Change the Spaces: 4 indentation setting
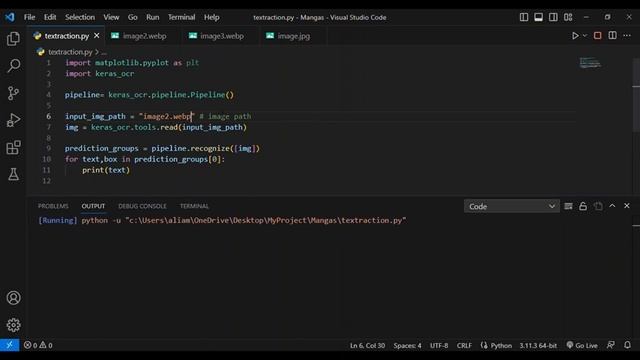 (x=407, y=345)
